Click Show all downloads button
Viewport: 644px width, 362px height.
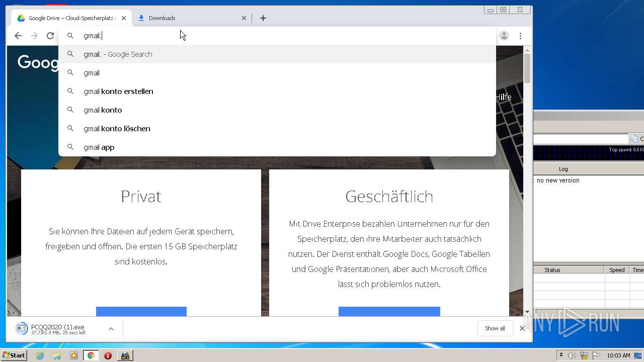495,328
